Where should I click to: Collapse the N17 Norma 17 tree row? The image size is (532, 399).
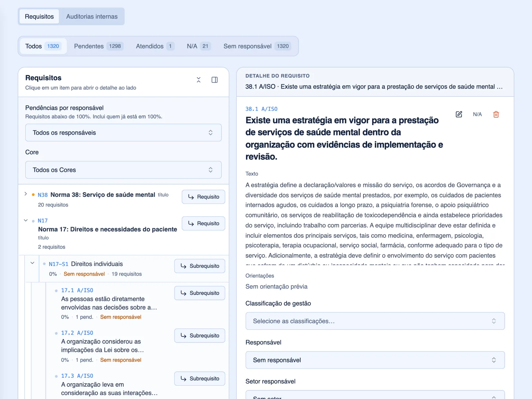tap(26, 220)
